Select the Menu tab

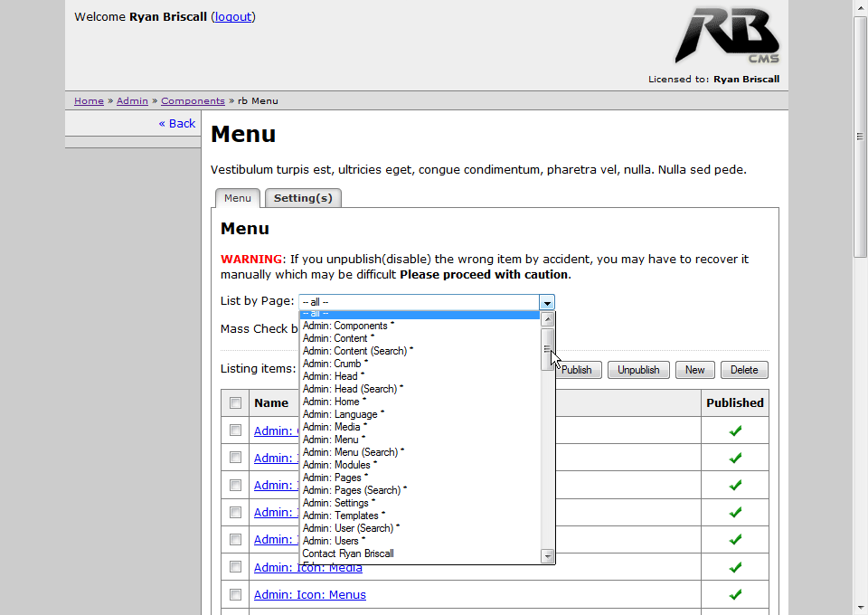coord(238,198)
